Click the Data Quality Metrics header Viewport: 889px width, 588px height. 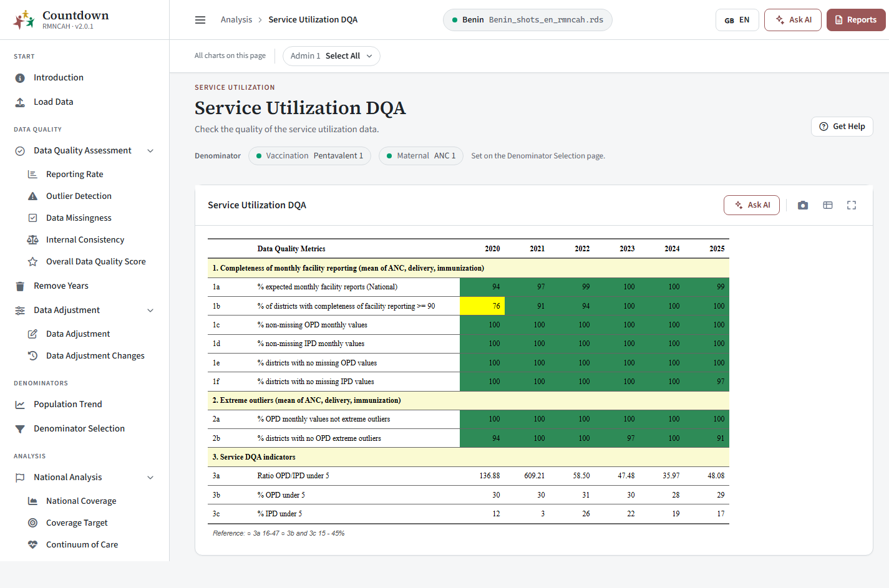pyautogui.click(x=291, y=249)
